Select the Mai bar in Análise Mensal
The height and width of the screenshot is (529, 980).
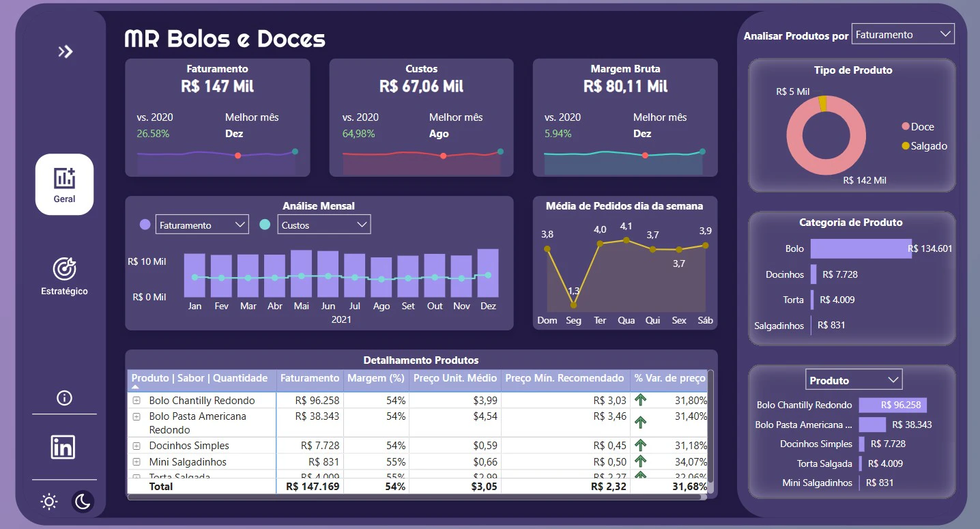click(x=301, y=274)
